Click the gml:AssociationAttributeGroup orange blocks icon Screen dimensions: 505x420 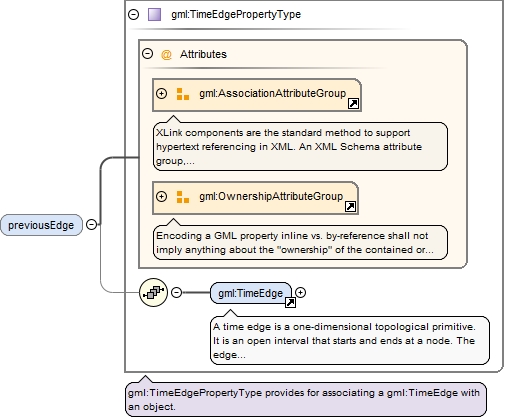pyautogui.click(x=183, y=94)
